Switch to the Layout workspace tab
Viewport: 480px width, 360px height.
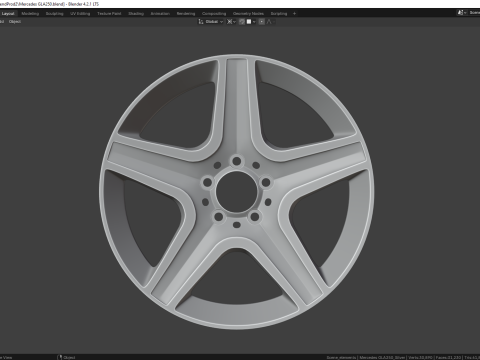point(8,14)
